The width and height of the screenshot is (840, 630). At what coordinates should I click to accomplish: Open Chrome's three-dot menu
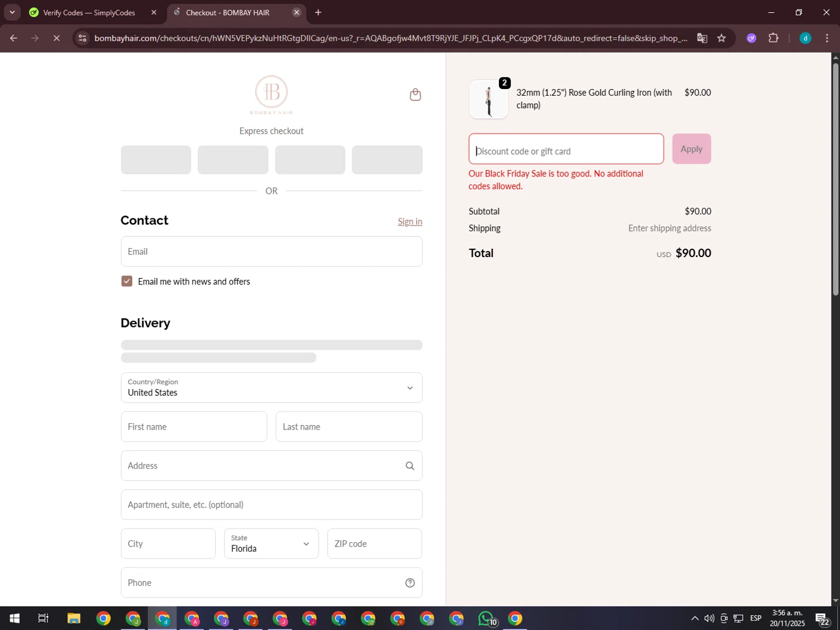(x=827, y=38)
